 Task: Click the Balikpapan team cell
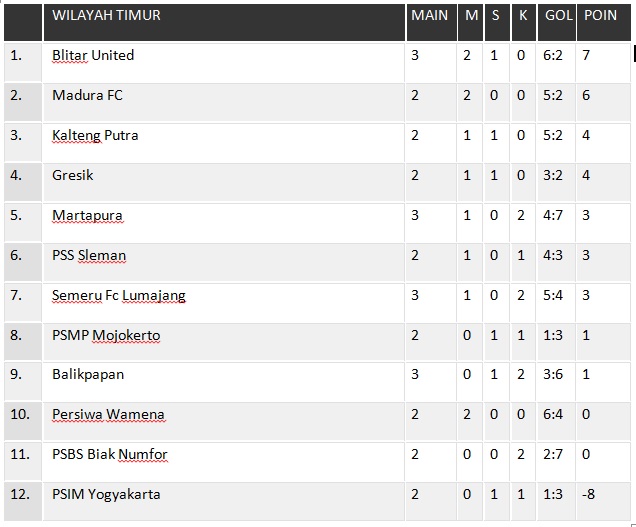(x=88, y=375)
